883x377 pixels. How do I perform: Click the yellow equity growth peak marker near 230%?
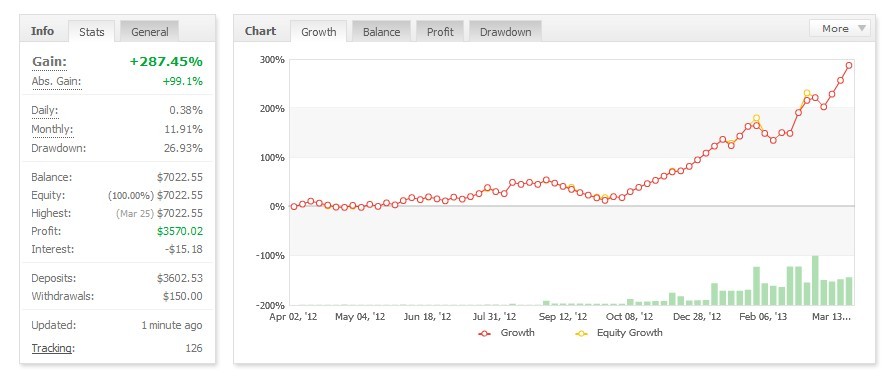806,93
